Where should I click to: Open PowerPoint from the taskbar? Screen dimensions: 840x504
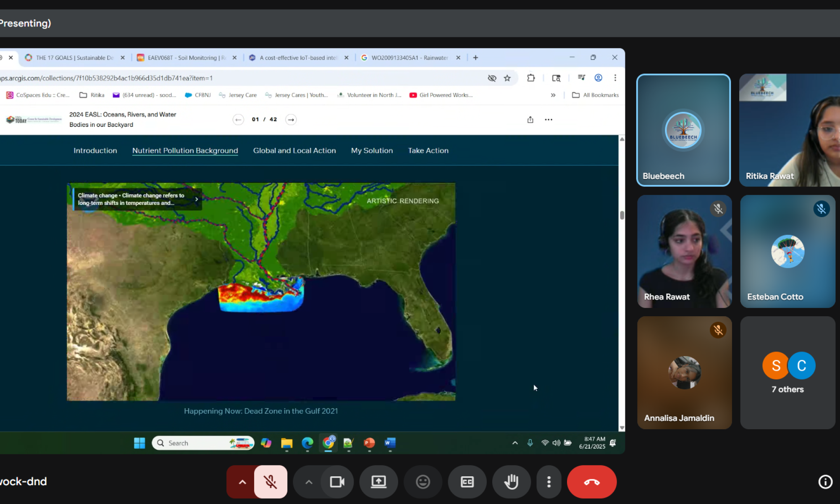click(x=369, y=443)
